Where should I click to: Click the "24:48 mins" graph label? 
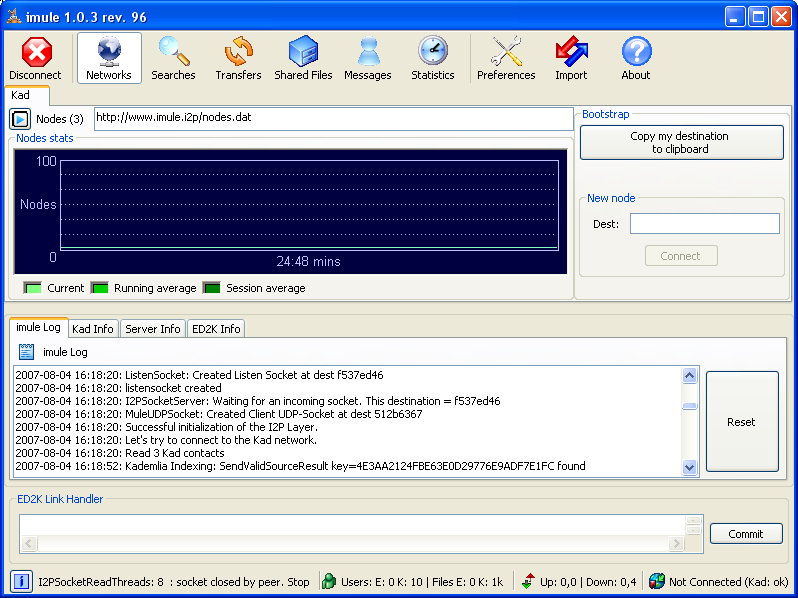click(x=308, y=262)
